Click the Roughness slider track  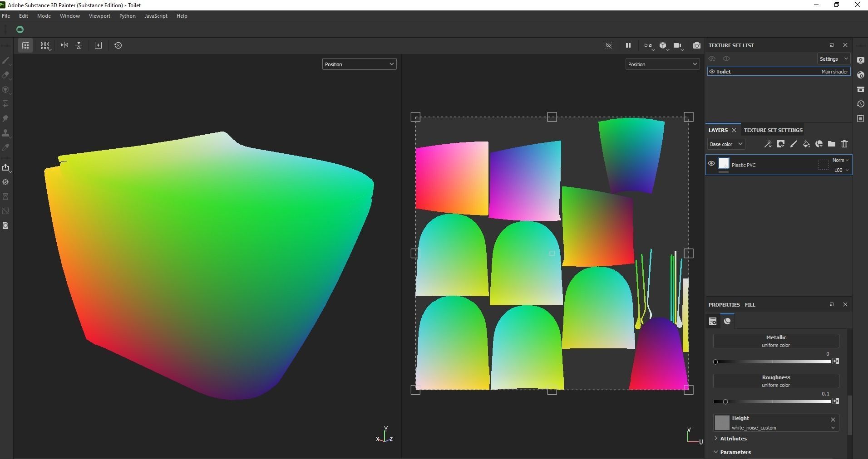(773, 402)
